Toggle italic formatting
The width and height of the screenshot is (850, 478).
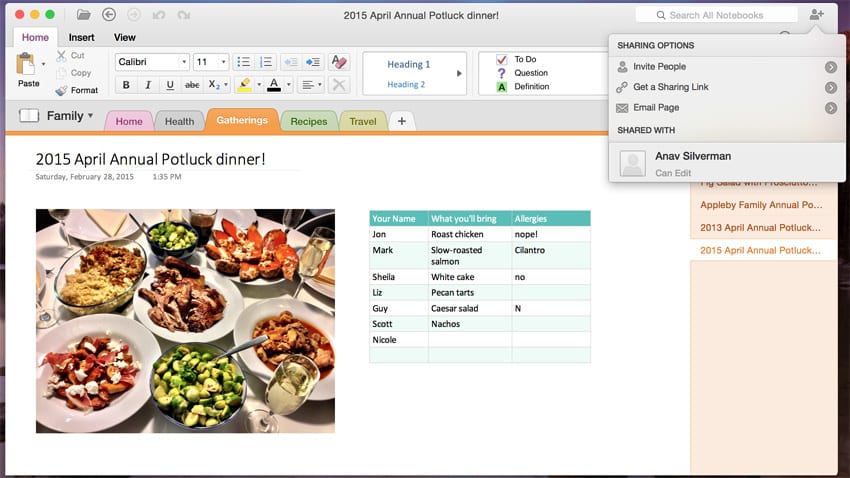point(148,85)
